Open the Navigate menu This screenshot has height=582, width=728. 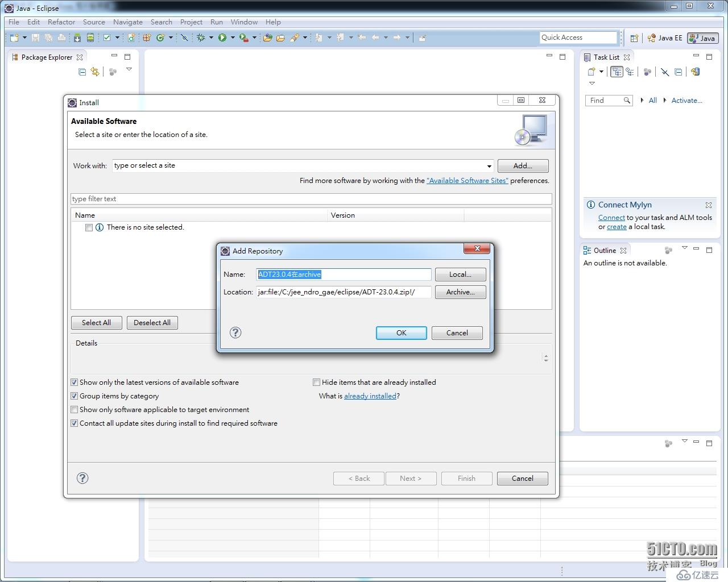(128, 22)
